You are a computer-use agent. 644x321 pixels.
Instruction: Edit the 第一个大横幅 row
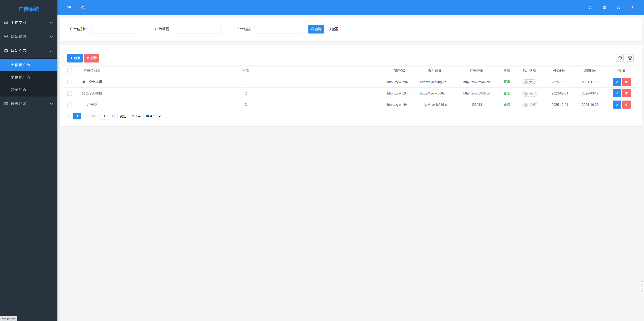click(617, 82)
